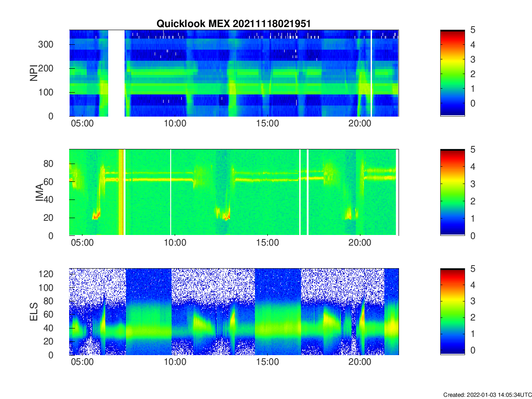532x399 pixels.
Task: Click the NPI y-axis label
Action: tap(33, 73)
